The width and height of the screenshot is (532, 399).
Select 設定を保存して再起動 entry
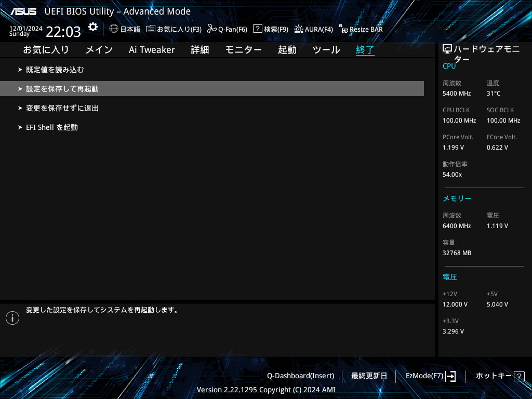click(x=212, y=88)
